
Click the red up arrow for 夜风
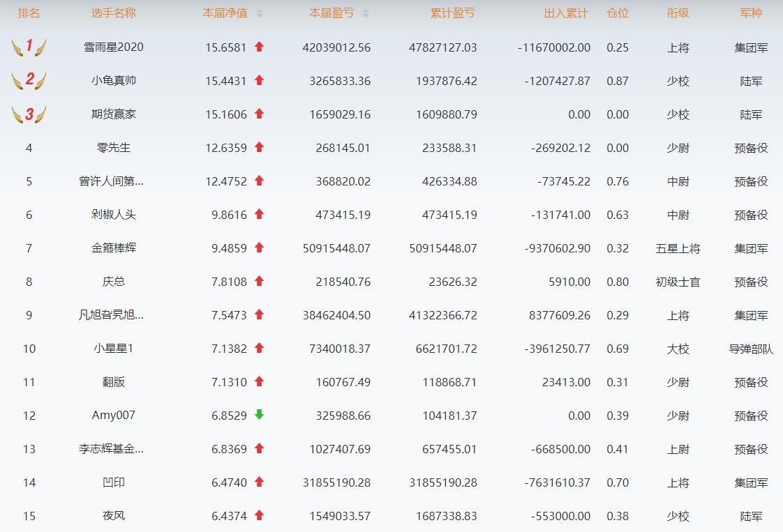click(259, 515)
